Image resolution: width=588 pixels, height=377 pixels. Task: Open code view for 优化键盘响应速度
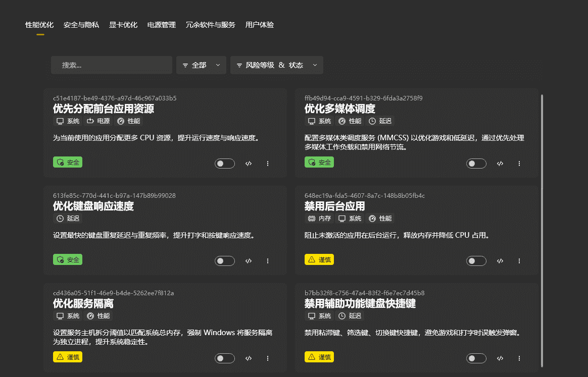click(x=248, y=261)
